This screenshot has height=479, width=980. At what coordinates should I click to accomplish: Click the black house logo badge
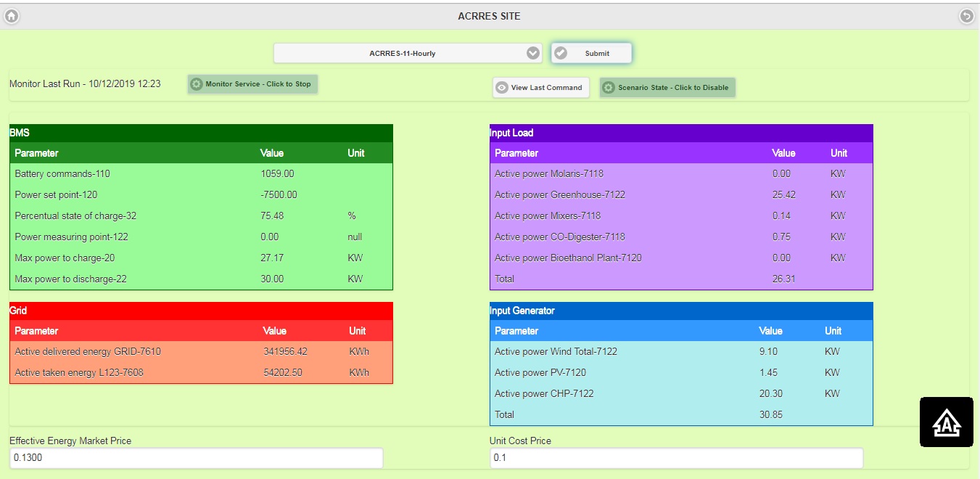coord(947,422)
